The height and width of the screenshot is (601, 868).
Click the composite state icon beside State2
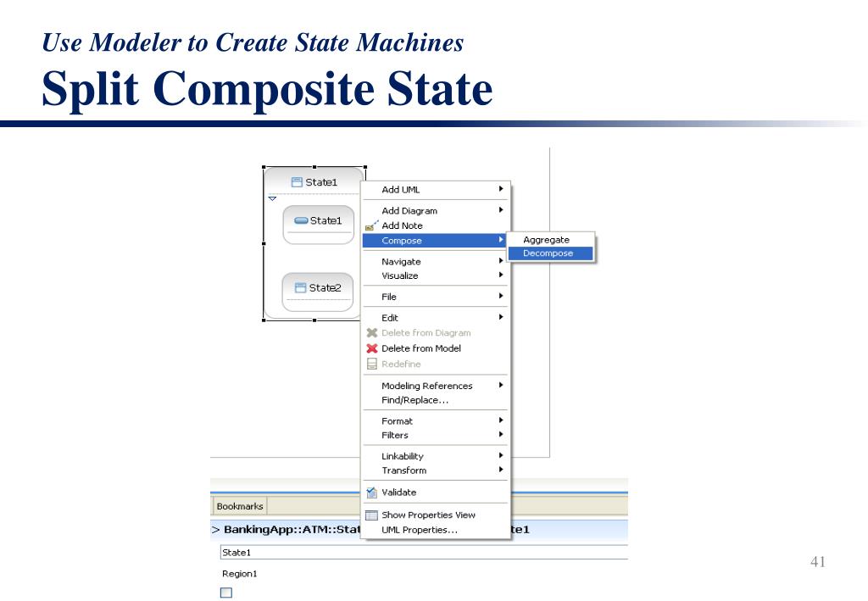tap(301, 287)
